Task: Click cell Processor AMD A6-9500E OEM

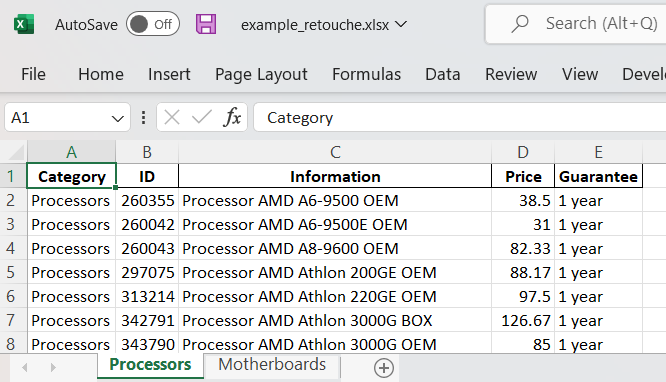Action: coord(335,224)
